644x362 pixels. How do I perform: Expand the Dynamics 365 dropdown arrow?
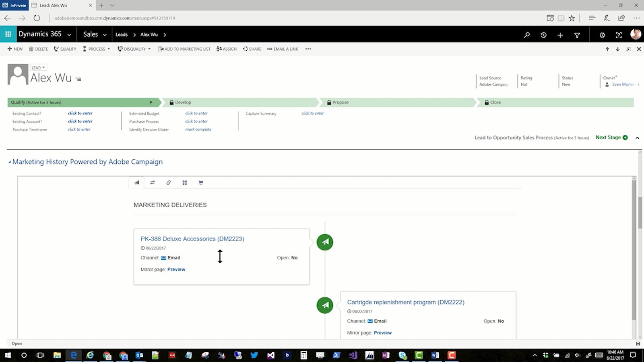[x=69, y=35]
